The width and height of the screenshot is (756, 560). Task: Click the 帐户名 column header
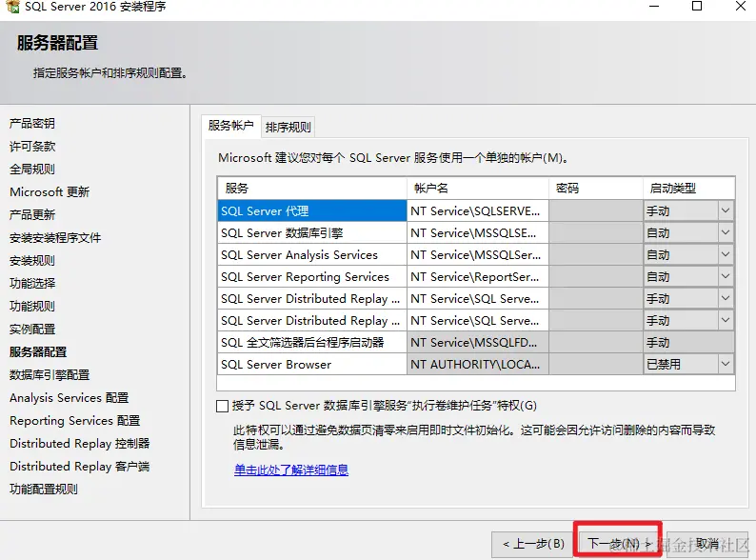tap(478, 189)
